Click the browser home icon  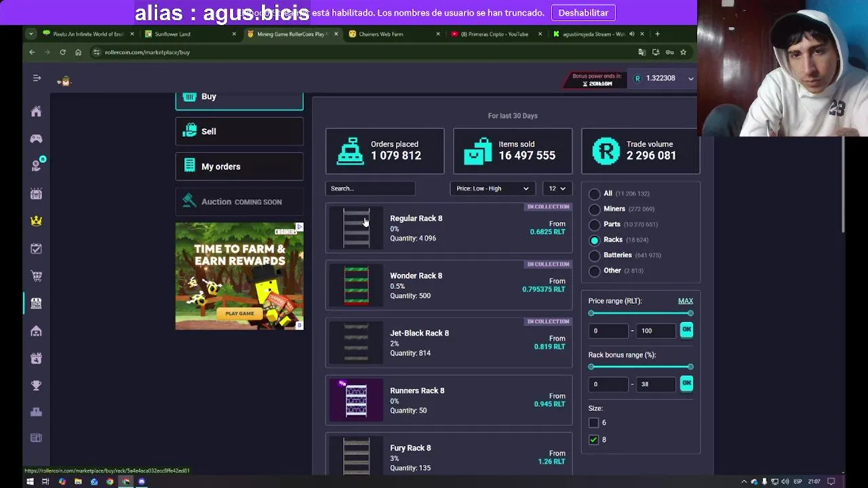78,52
